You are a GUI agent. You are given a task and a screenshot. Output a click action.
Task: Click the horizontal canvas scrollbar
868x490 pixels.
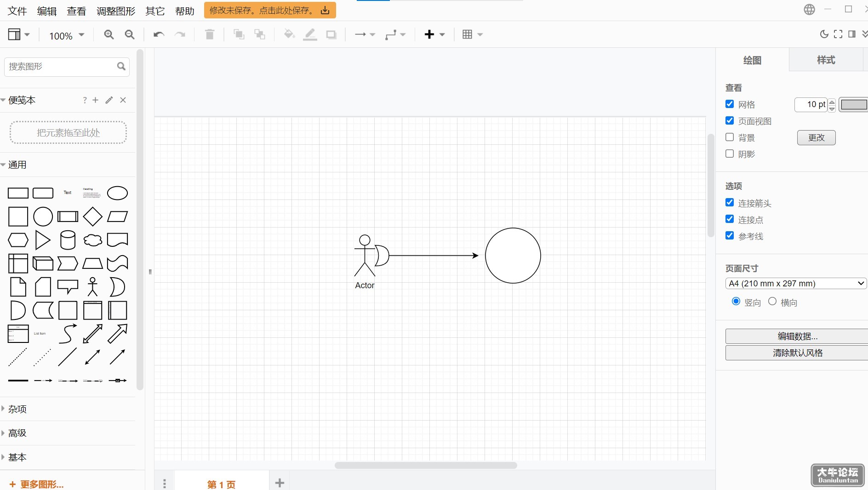click(426, 465)
